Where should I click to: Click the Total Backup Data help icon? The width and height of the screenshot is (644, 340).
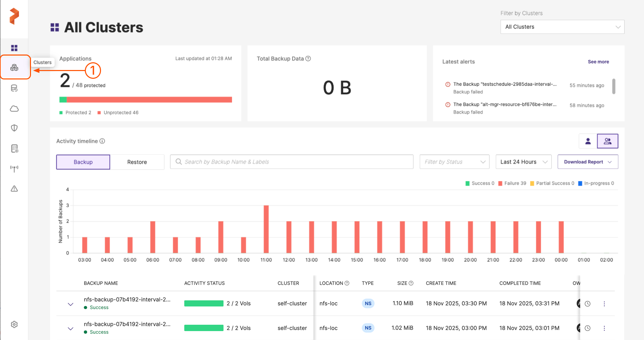tap(308, 59)
